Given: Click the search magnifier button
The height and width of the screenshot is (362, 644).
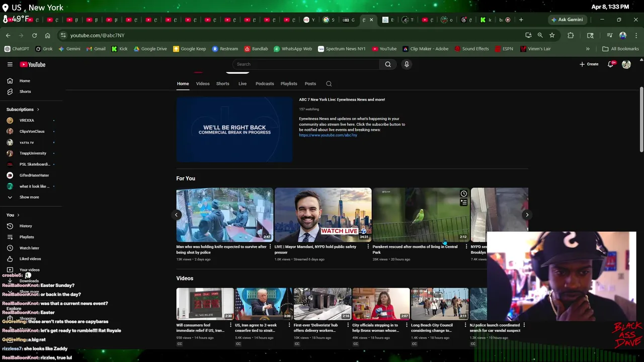Looking at the screenshot, I should (x=388, y=64).
